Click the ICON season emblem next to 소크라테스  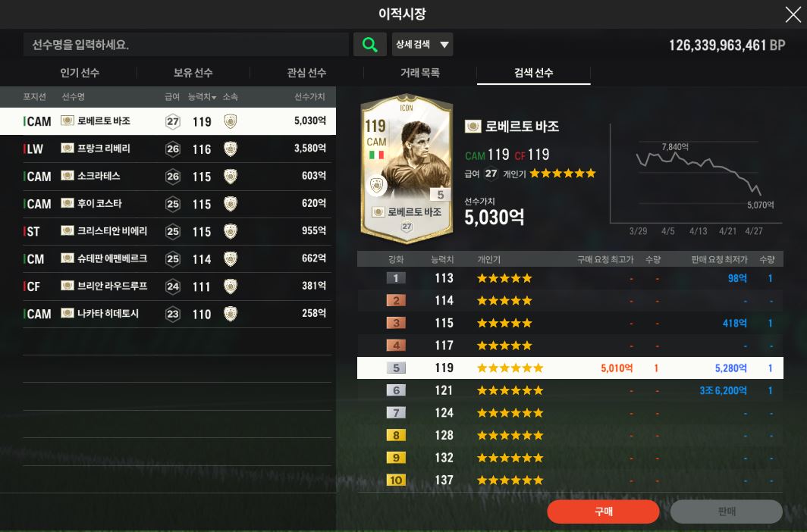click(x=68, y=176)
